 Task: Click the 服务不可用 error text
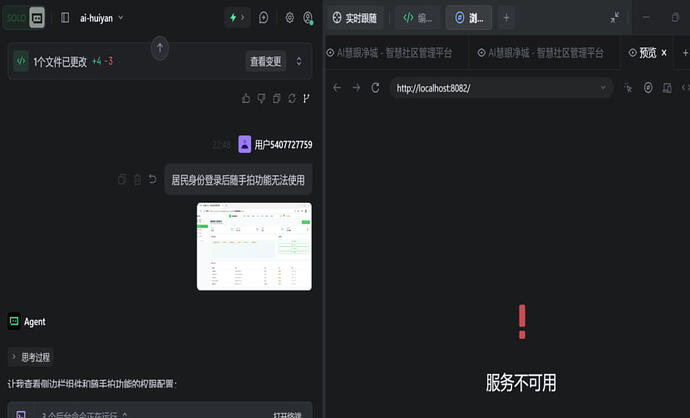[x=521, y=383]
